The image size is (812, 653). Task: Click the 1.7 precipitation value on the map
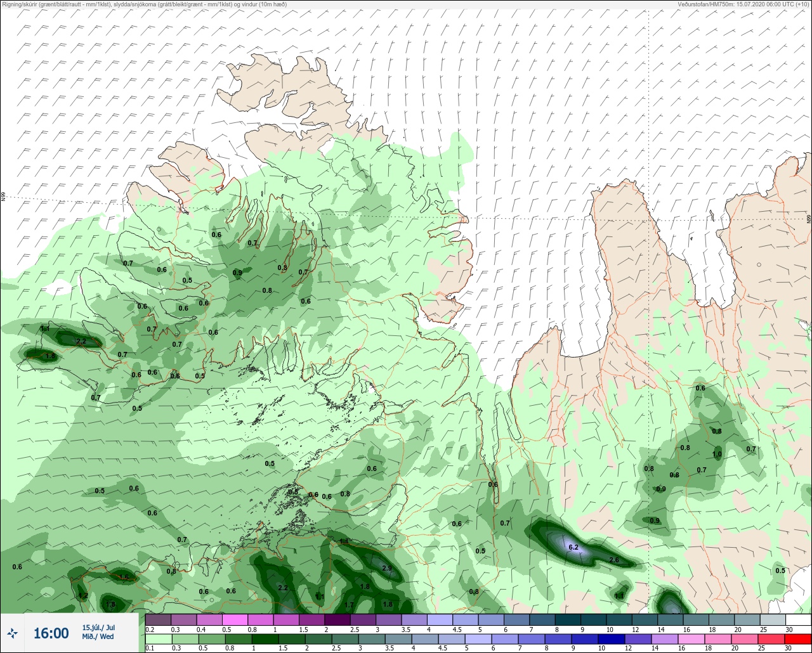[349, 605]
